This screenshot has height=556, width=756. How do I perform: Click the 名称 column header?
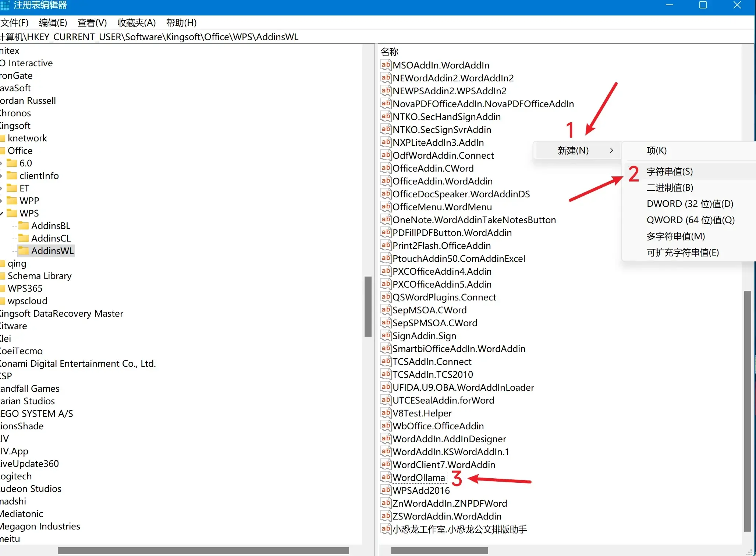tap(390, 52)
